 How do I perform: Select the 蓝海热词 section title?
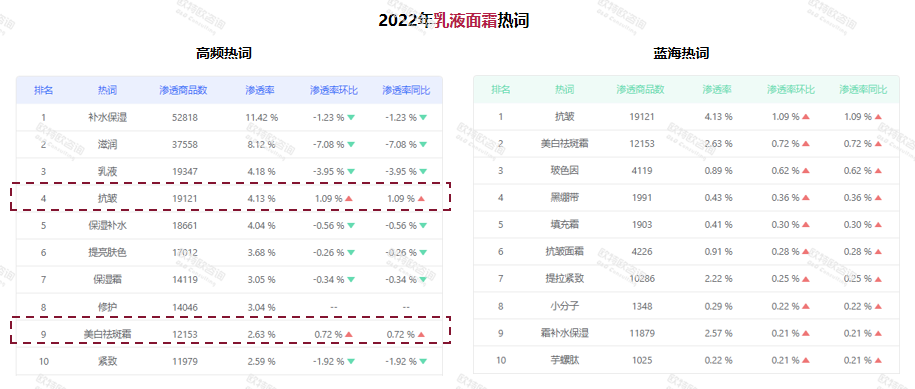pos(681,54)
